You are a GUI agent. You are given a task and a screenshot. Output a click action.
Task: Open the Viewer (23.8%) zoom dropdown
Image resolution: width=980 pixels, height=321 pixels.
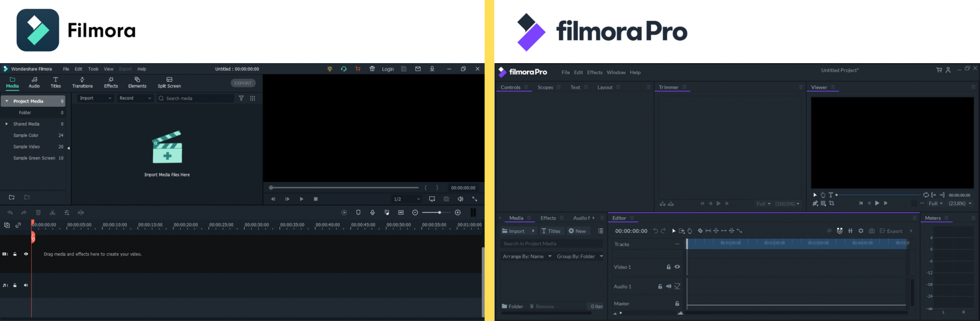960,203
